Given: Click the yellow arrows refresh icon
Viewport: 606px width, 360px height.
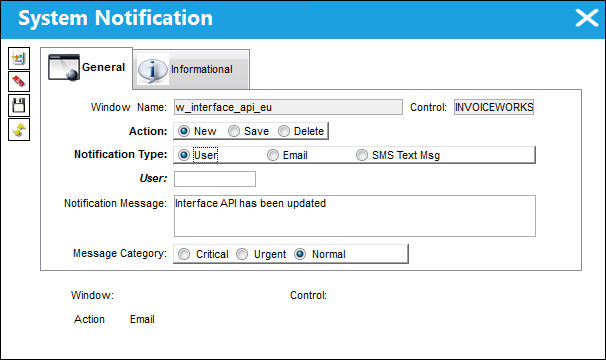Looking at the screenshot, I should point(19,130).
